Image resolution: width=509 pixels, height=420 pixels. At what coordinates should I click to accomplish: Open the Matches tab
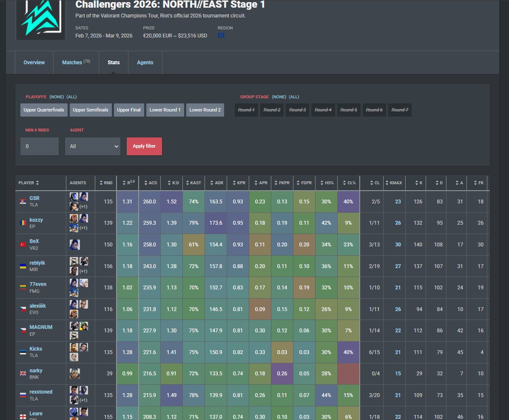coord(76,63)
